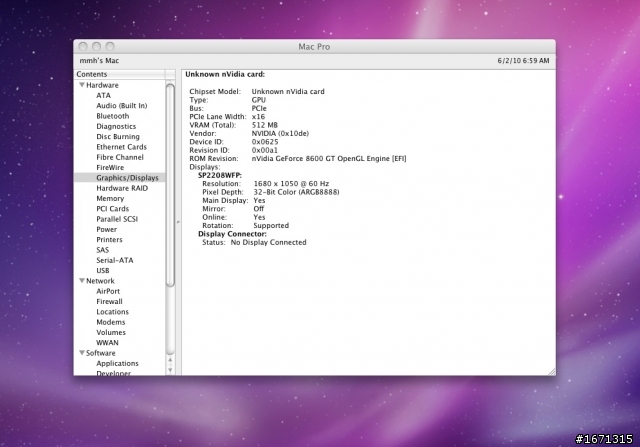Collapse the Hardware section triangle
Viewport: 640px width, 447px height.
(82, 85)
